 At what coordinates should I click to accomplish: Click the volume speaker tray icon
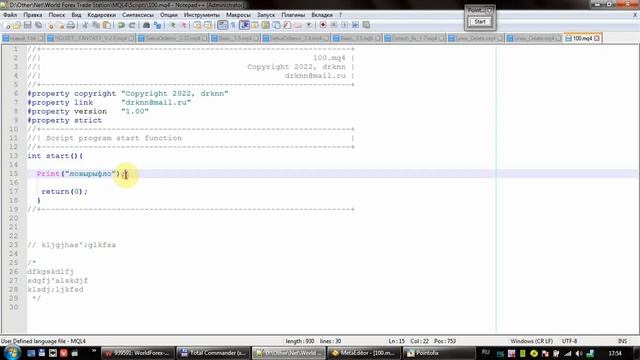pyautogui.click(x=579, y=353)
